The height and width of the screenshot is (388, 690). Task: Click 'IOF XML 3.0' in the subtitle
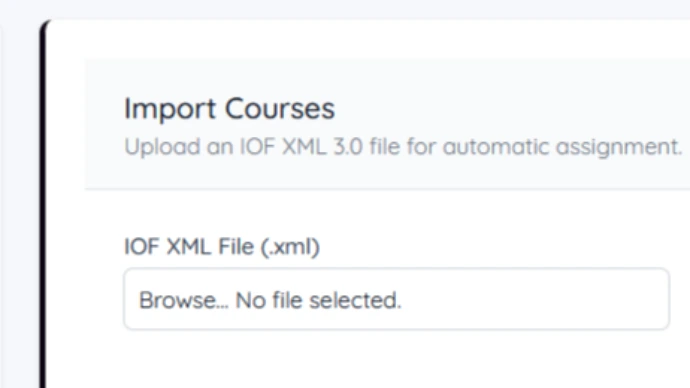(x=301, y=146)
